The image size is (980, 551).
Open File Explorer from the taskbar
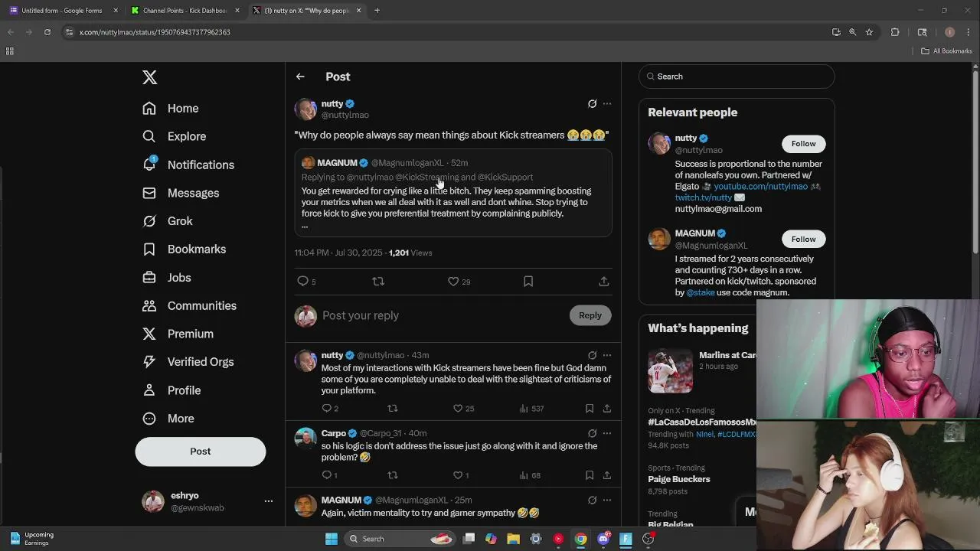click(x=513, y=539)
